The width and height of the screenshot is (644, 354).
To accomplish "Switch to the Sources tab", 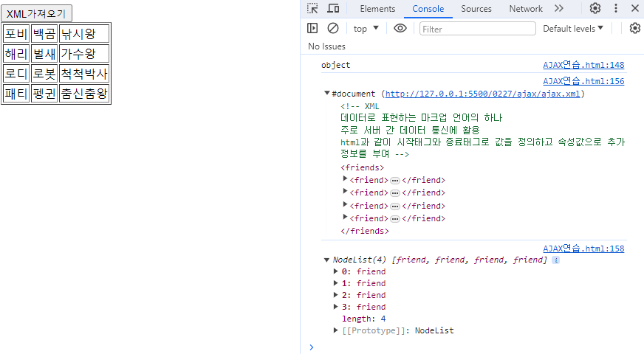I will tap(476, 9).
